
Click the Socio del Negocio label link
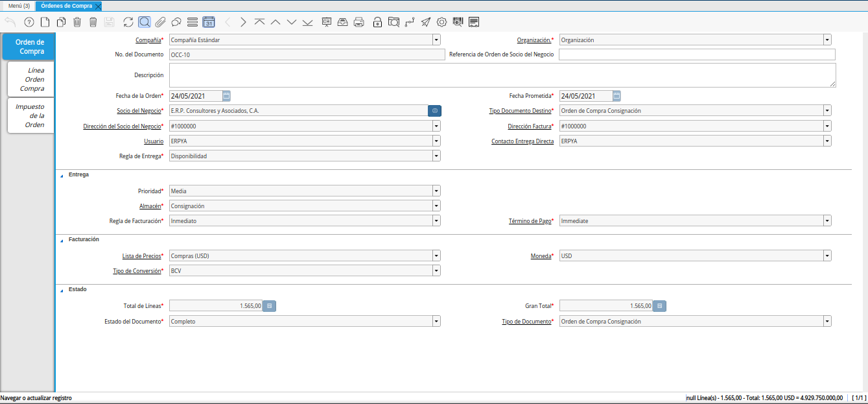pyautogui.click(x=138, y=111)
